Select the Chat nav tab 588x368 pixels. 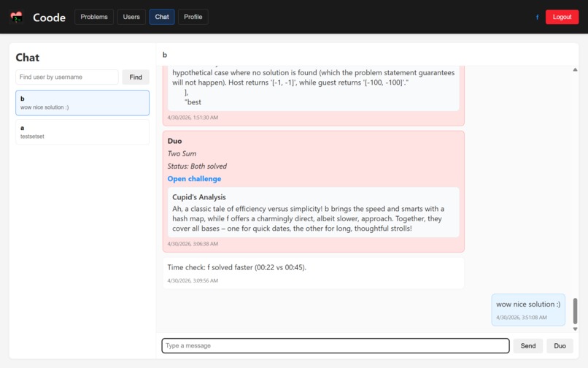pos(162,17)
